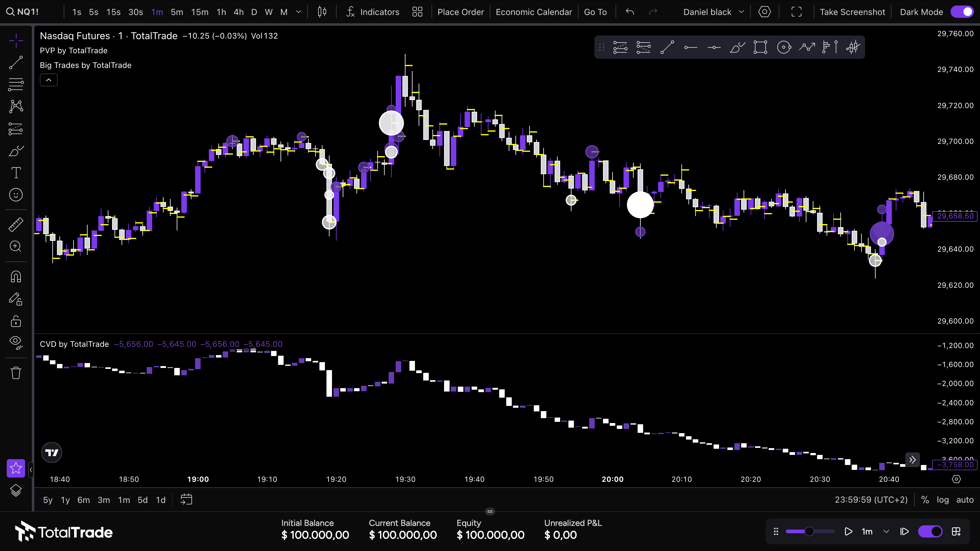Open chart type candlestick selector
This screenshot has width=980, height=551.
tap(322, 12)
